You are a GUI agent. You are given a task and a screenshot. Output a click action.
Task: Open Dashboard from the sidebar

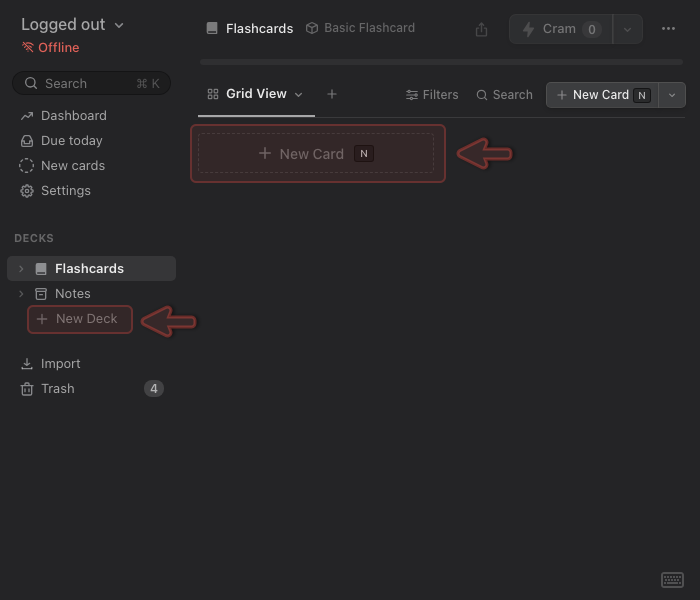73,116
